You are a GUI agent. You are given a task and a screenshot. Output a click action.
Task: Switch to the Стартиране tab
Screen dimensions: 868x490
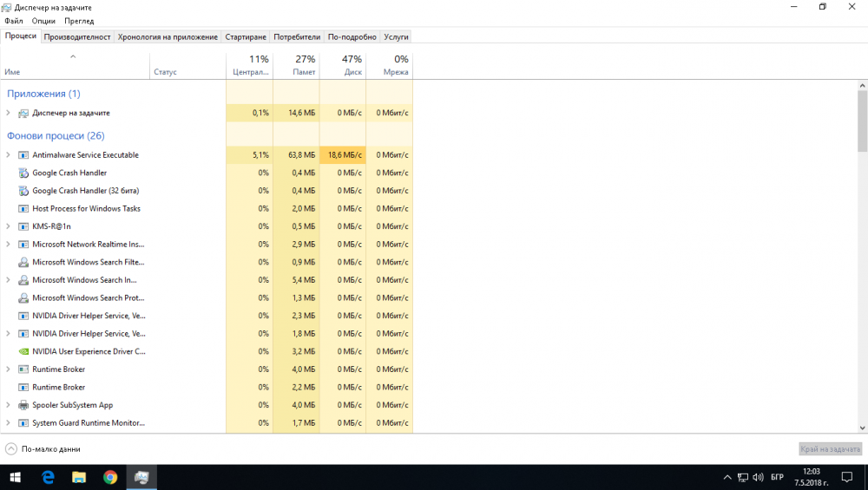click(246, 37)
